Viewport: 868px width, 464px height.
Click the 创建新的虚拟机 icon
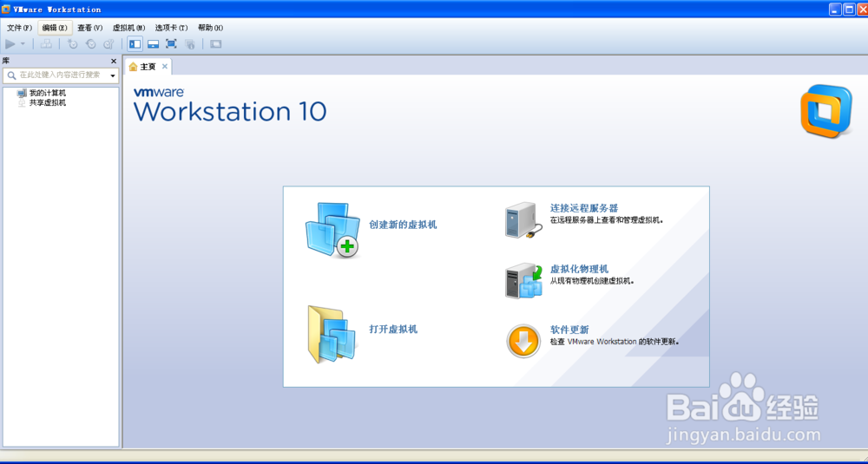(332, 231)
